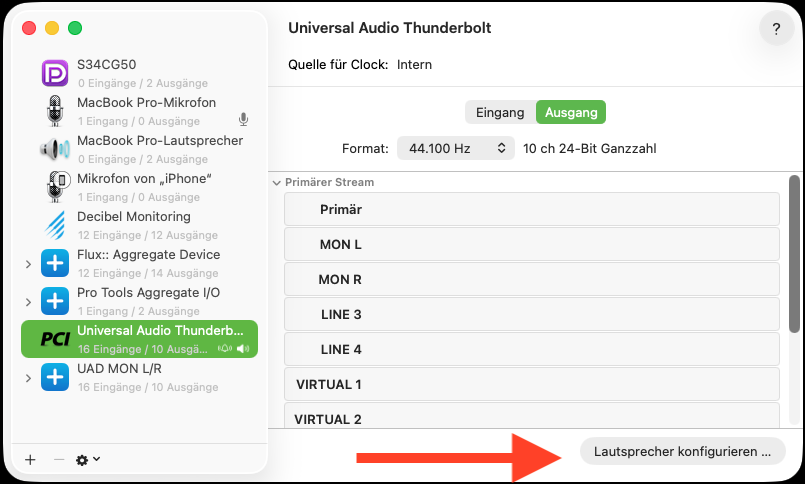Collapse the Primärer Stream section

point(277,183)
